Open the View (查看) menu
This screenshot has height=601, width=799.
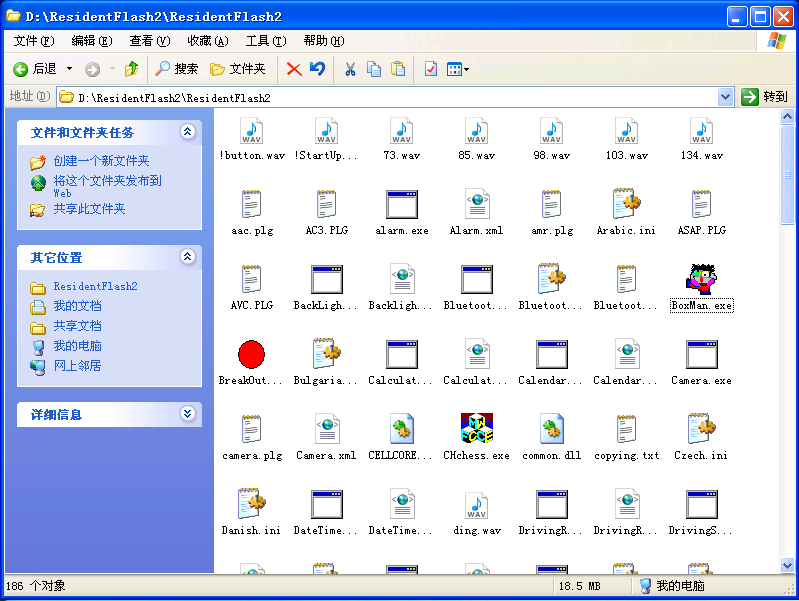149,41
